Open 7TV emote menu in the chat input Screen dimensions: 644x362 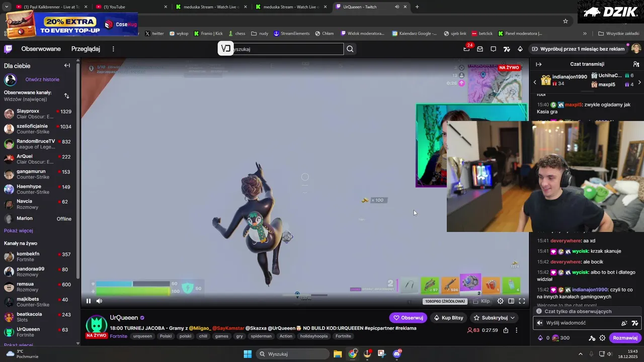635,323
